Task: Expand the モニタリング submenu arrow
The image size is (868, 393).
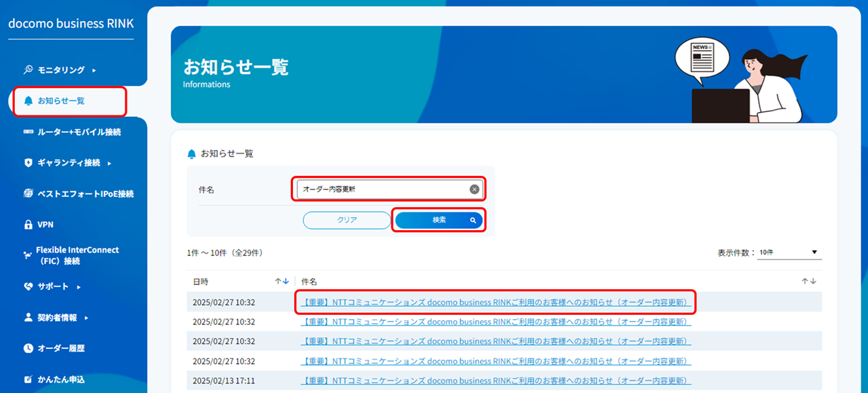Action: pyautogui.click(x=94, y=71)
